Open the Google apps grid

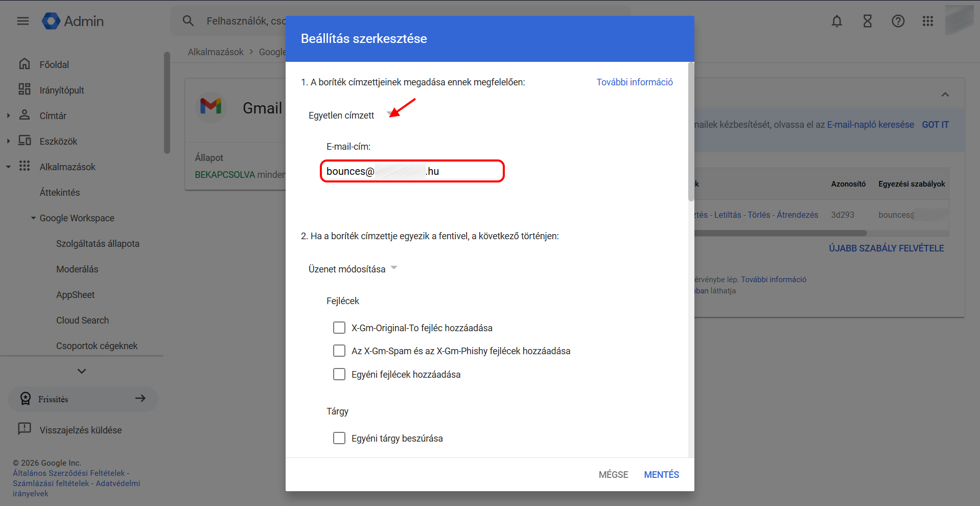click(x=928, y=21)
